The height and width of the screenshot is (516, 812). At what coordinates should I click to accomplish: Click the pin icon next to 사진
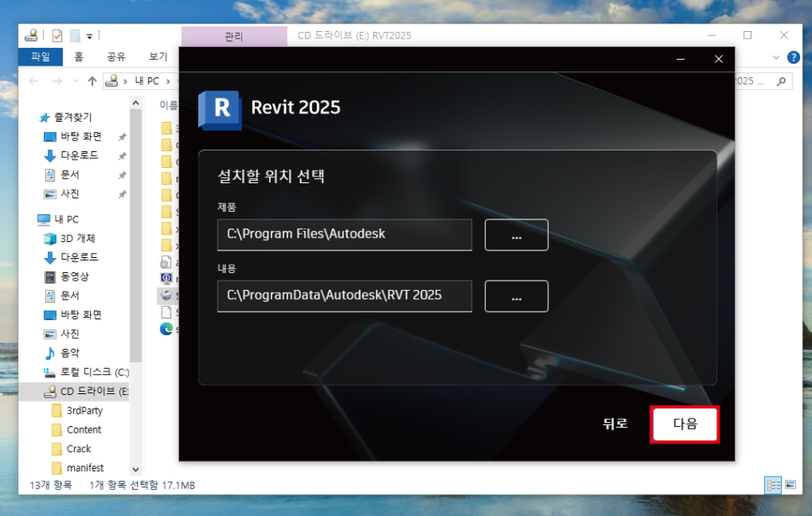pyautogui.click(x=122, y=194)
